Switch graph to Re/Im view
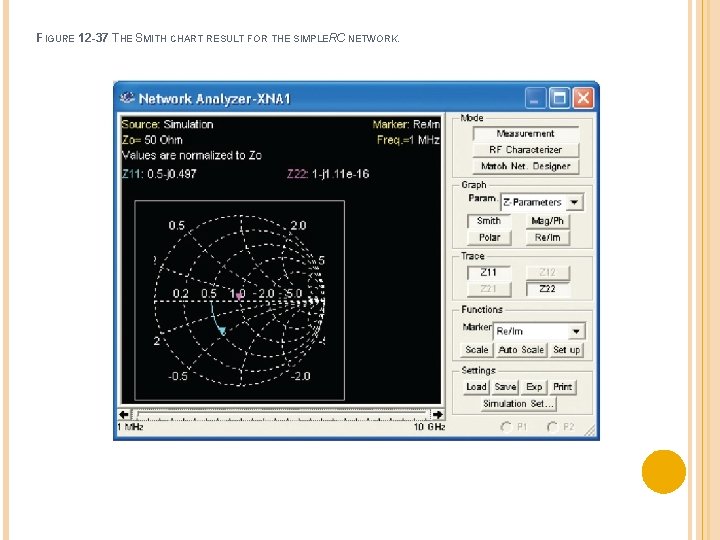The image size is (720, 540). [547, 238]
